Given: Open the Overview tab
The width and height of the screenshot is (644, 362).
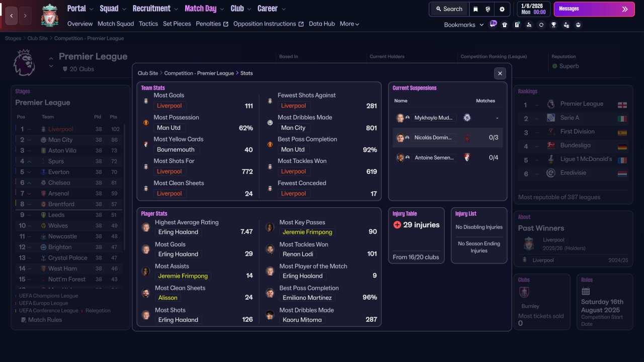Looking at the screenshot, I should (x=80, y=24).
